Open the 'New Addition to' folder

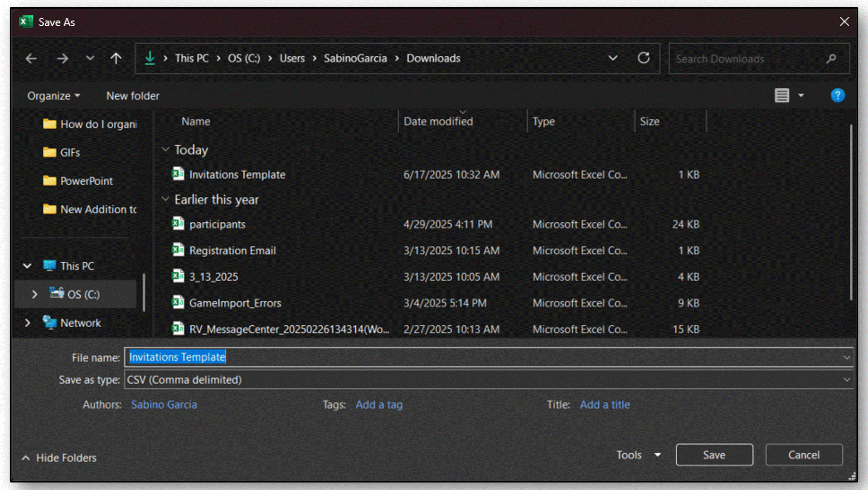[90, 209]
